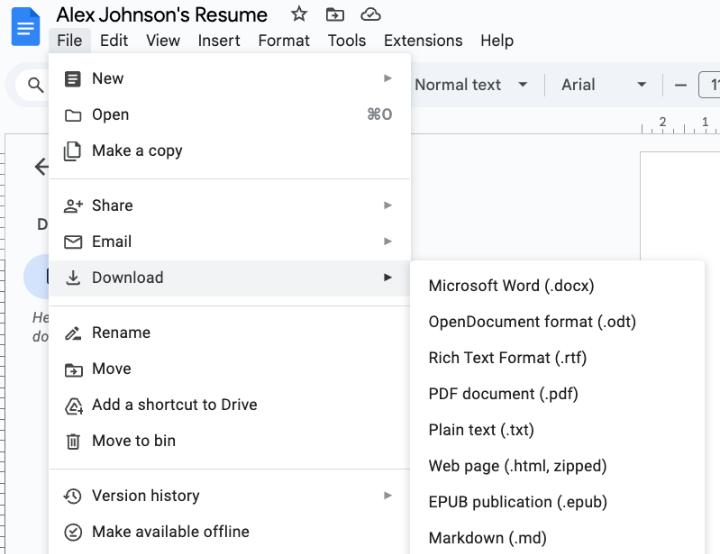Download as Microsoft Word (.docx)

557,286
